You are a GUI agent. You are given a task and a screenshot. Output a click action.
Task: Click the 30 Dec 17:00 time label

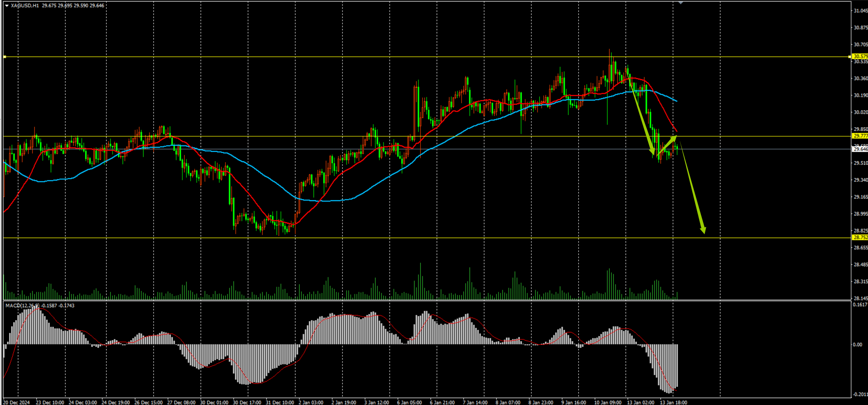[x=247, y=403]
